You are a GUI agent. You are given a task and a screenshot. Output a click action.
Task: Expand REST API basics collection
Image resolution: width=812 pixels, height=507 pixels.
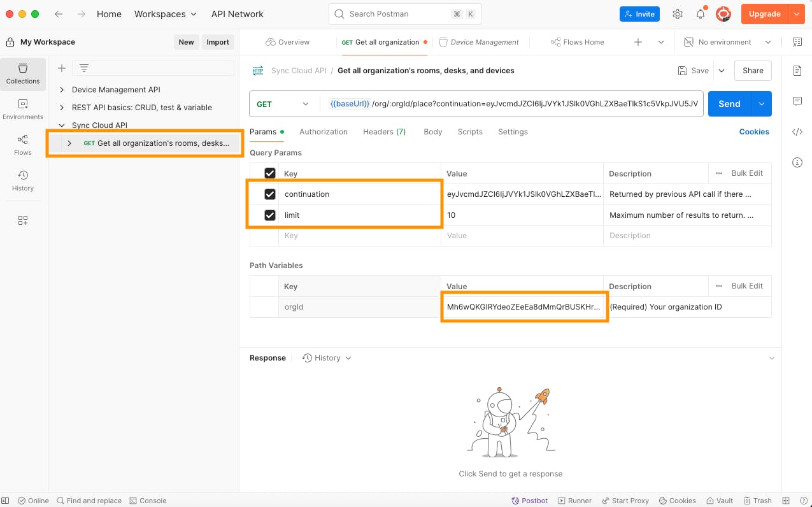pos(62,108)
